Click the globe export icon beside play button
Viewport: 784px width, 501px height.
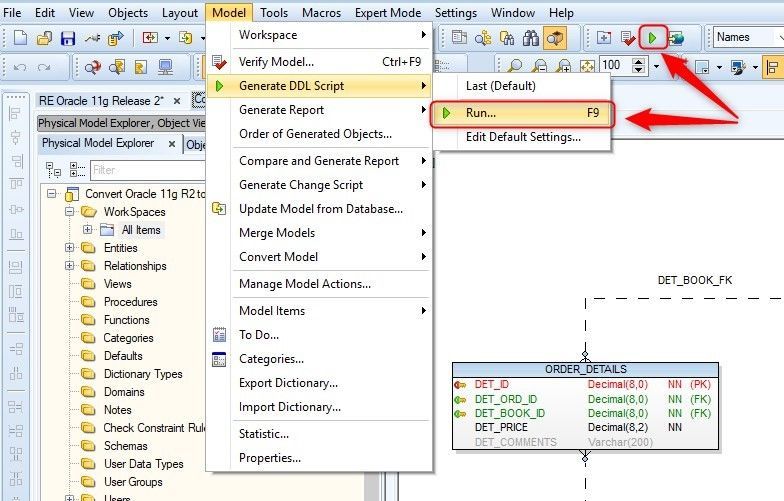click(676, 38)
